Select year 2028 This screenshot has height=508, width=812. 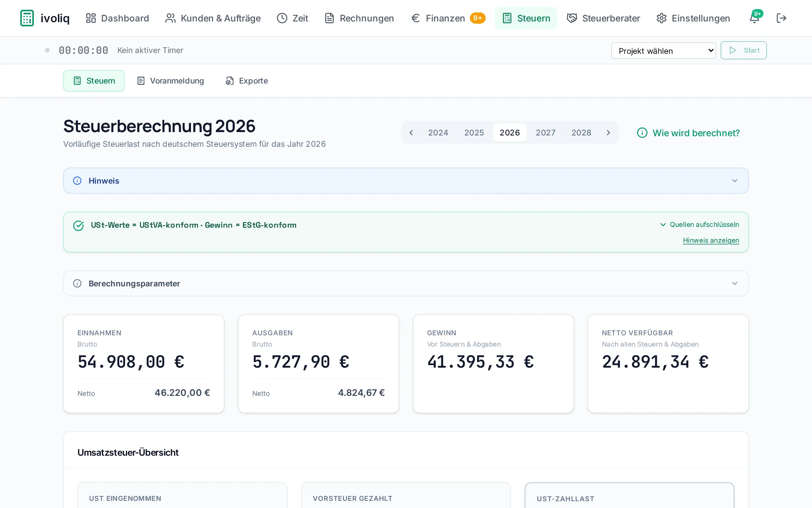(581, 132)
